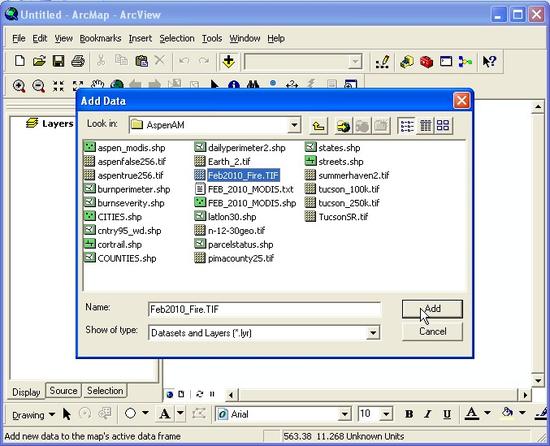The image size is (550, 446).
Task: Go up one level in Add Data
Action: [318, 125]
